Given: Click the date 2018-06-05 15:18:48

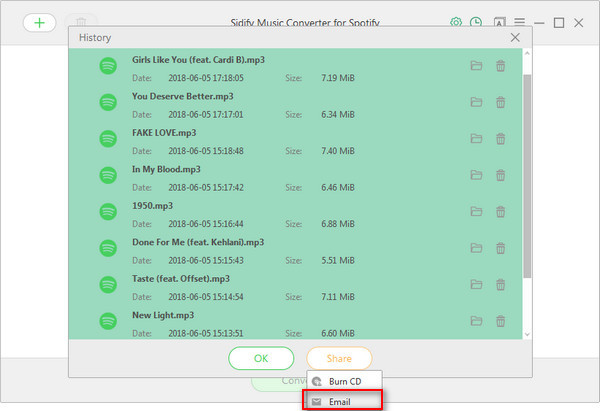Looking at the screenshot, I should pos(206,151).
